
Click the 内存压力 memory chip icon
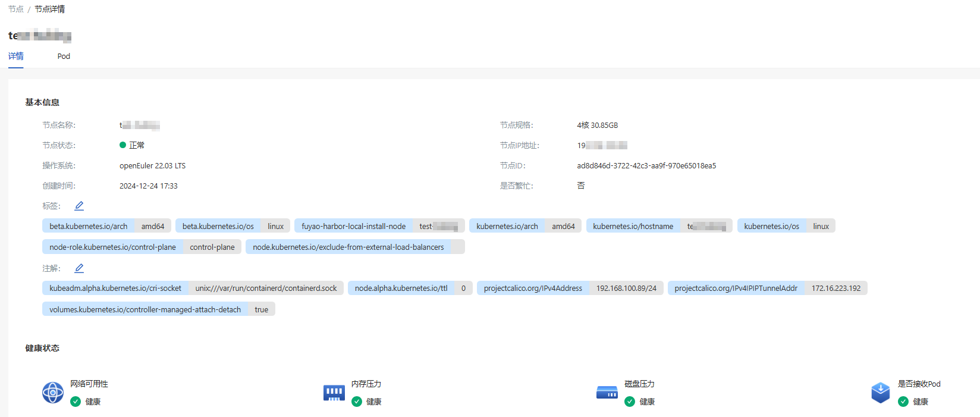[334, 393]
